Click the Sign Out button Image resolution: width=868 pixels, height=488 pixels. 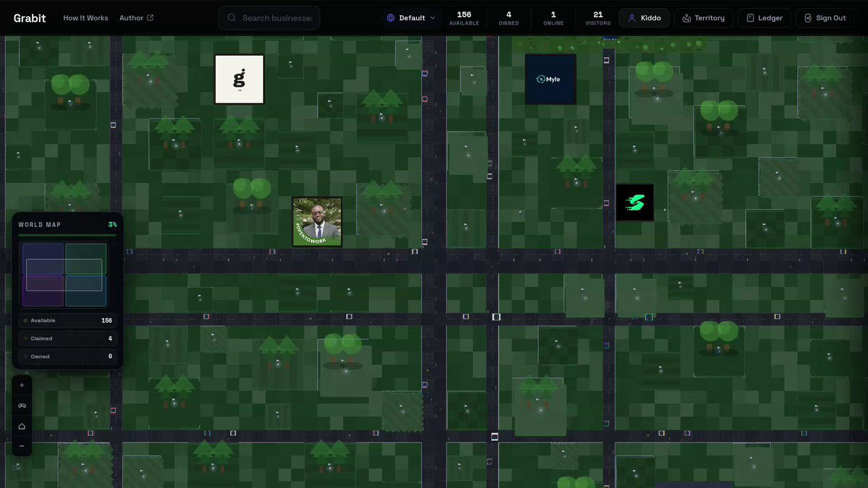tap(825, 18)
